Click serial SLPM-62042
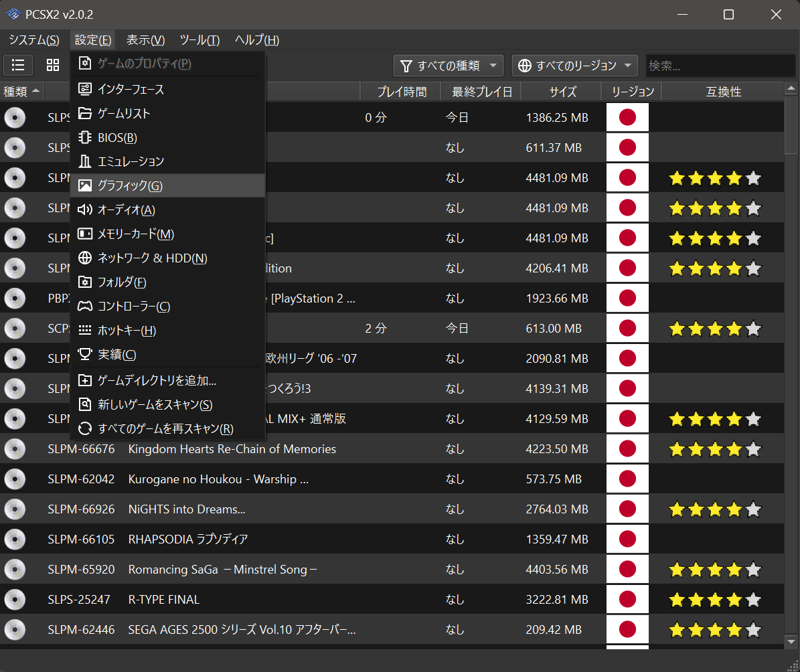 81,479
